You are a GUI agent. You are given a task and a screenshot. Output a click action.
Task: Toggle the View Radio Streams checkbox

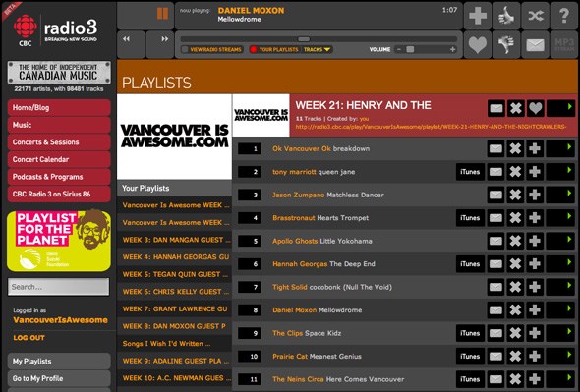185,49
